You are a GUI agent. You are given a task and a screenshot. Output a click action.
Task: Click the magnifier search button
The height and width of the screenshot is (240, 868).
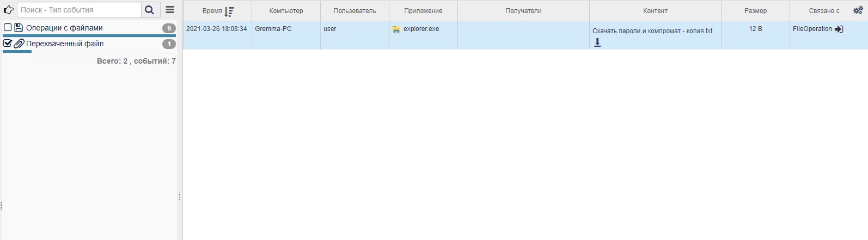(x=149, y=10)
